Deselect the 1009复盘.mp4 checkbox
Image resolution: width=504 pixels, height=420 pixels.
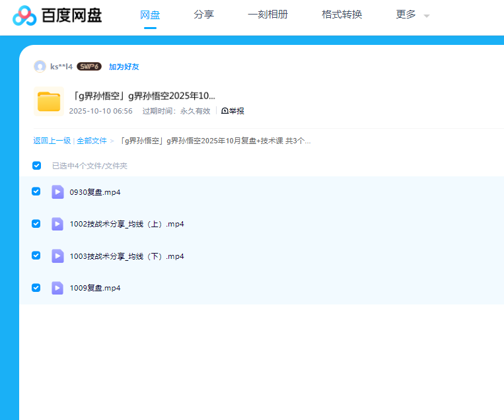pyautogui.click(x=36, y=288)
